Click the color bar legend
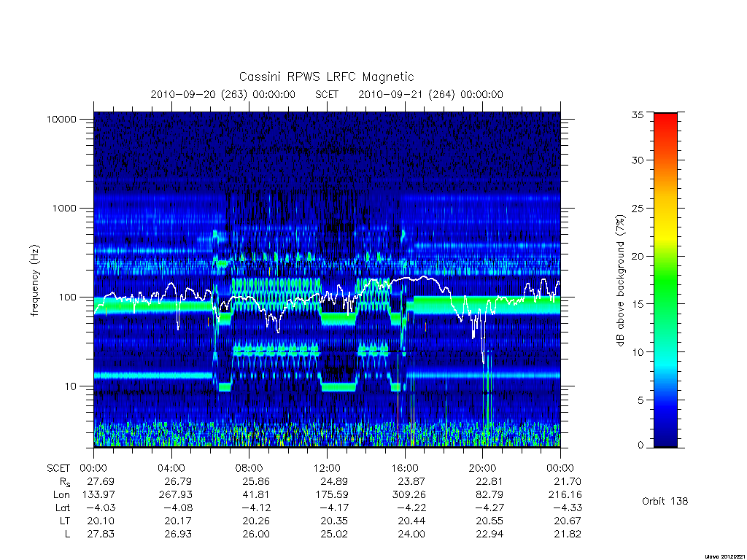 coord(665,280)
